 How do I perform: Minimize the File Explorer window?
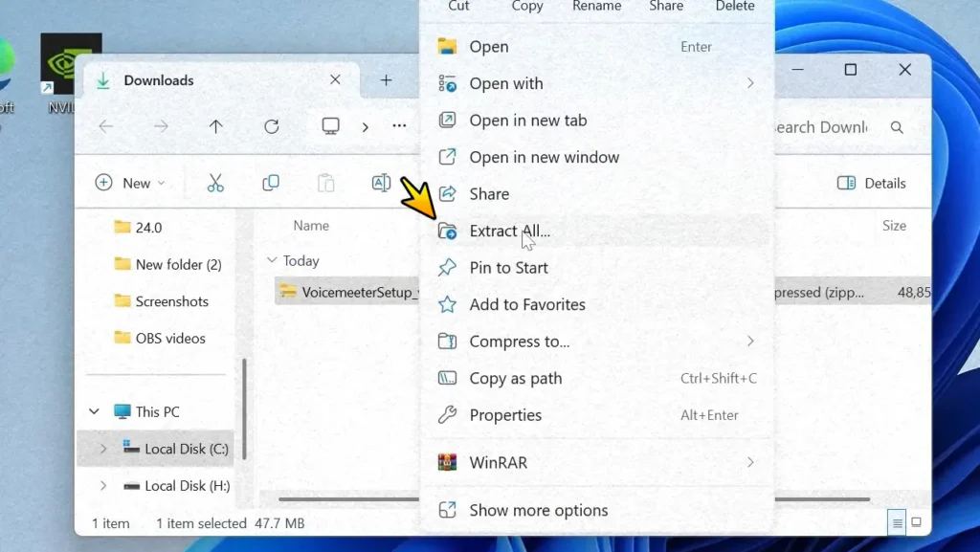(797, 69)
